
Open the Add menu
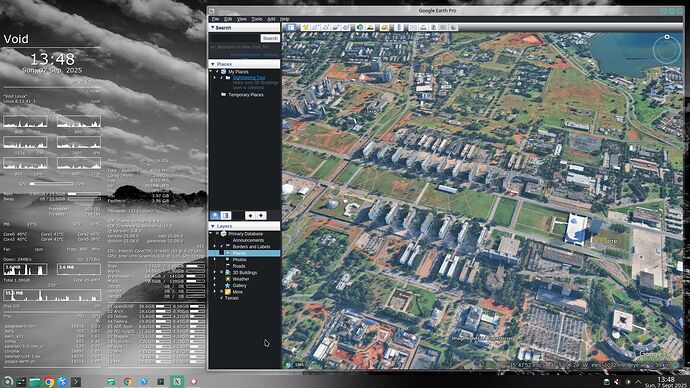coord(271,19)
